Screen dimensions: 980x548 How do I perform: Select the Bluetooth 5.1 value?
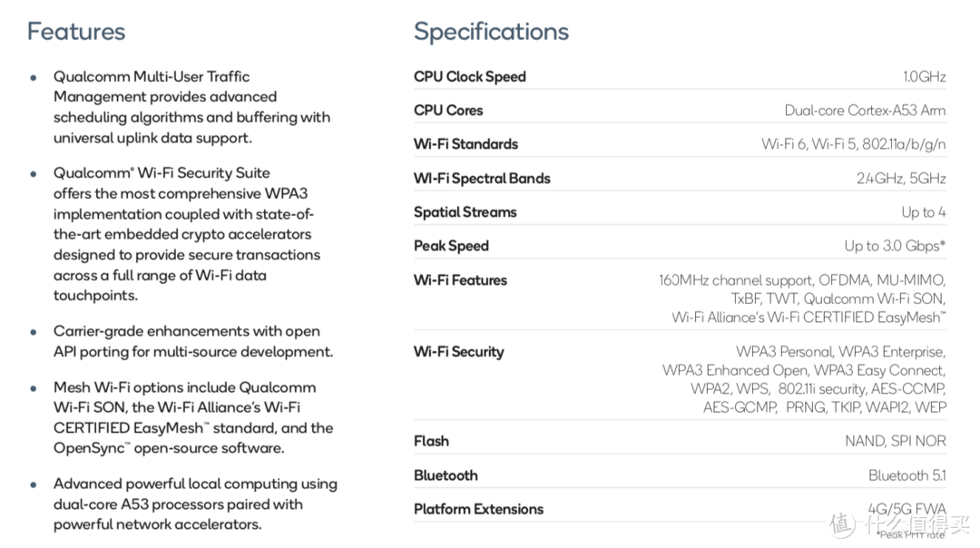[x=906, y=475]
